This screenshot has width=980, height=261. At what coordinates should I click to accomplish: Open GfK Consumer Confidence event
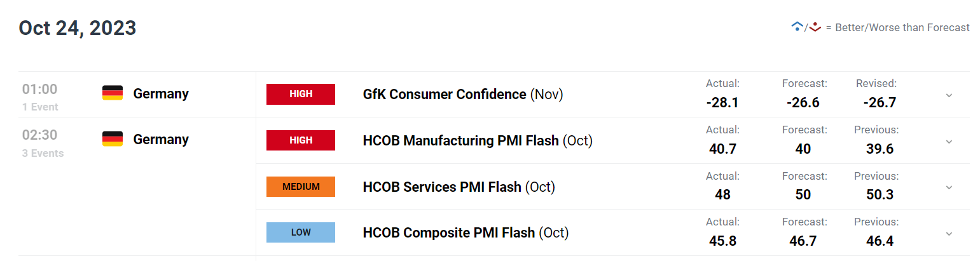point(445,95)
